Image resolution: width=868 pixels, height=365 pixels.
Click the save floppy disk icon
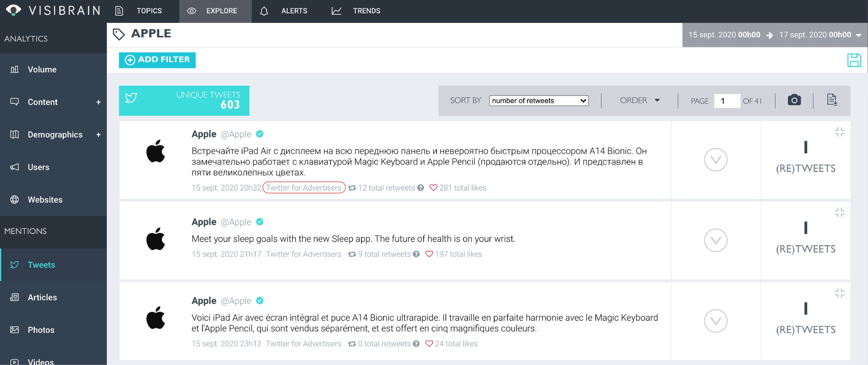coord(854,60)
